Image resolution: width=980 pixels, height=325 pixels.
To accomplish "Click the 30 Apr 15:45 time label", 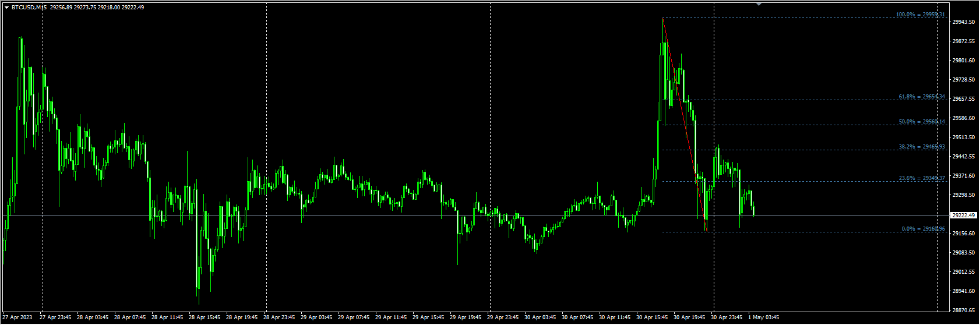I will click(652, 318).
